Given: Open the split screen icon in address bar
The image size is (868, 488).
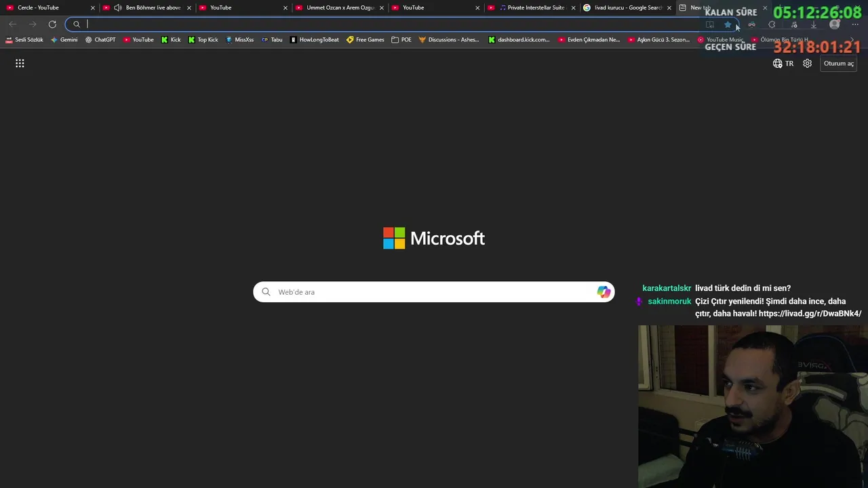Looking at the screenshot, I should pyautogui.click(x=710, y=24).
